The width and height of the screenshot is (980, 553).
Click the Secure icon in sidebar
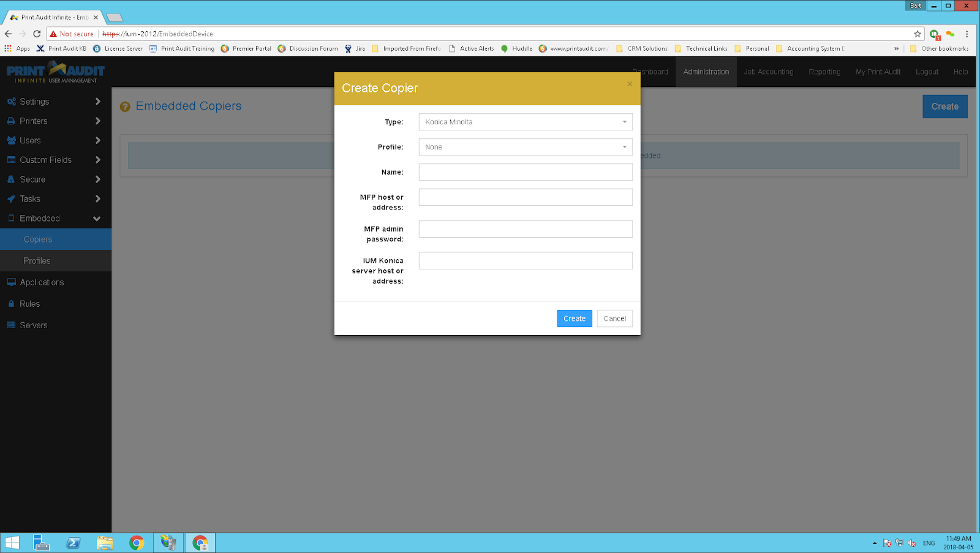pyautogui.click(x=11, y=179)
